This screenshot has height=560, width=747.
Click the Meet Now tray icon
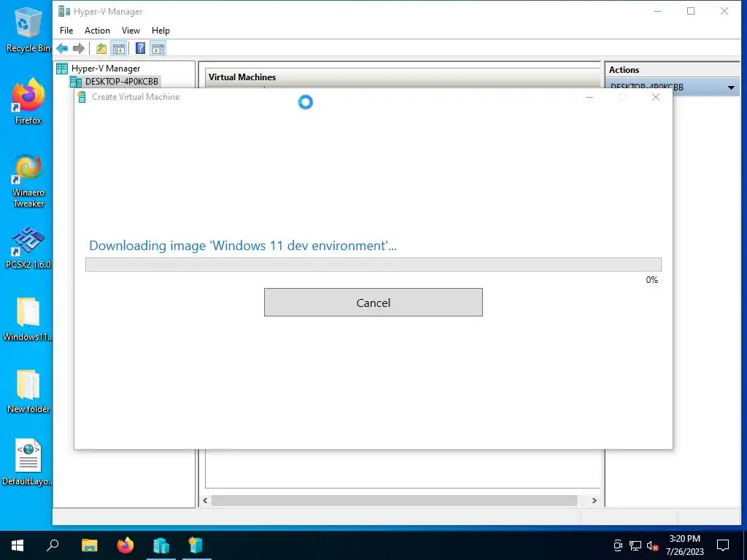point(617,545)
